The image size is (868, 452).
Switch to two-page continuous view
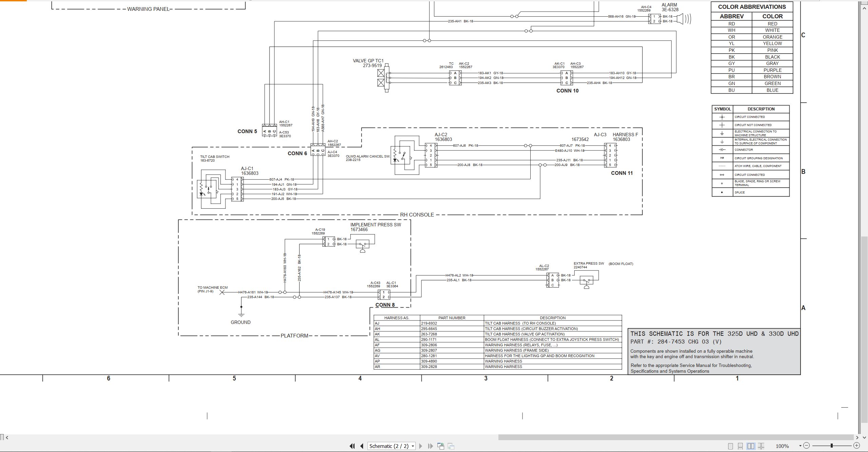(761, 446)
